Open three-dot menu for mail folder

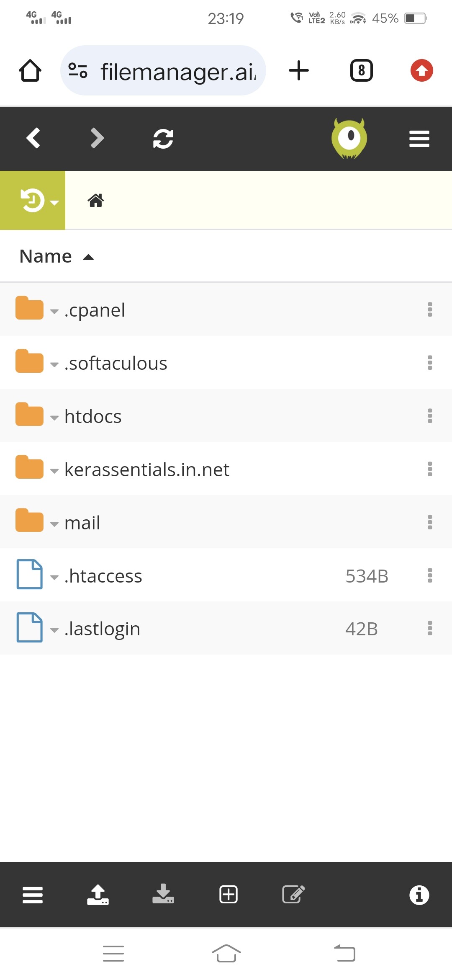pos(430,522)
